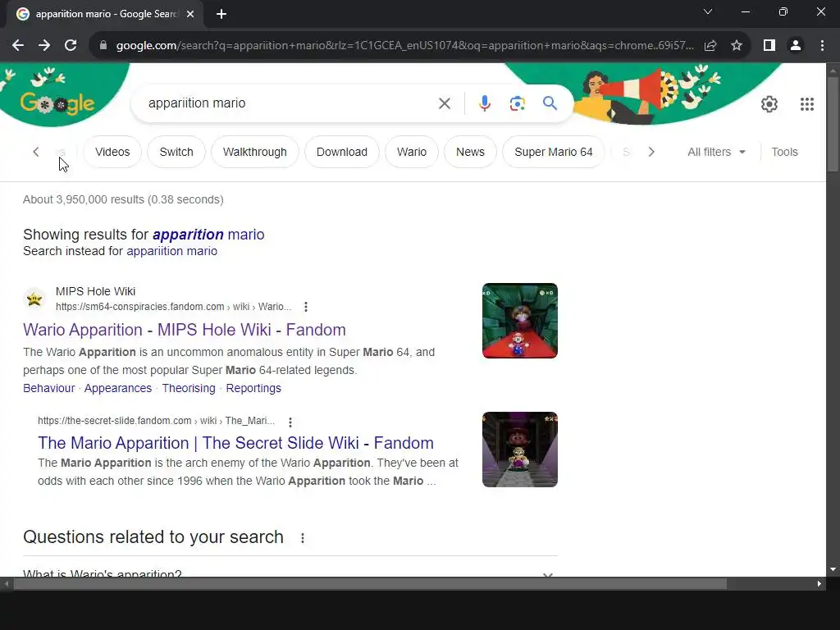Open Mario Apparition result thumbnail

coord(519,450)
